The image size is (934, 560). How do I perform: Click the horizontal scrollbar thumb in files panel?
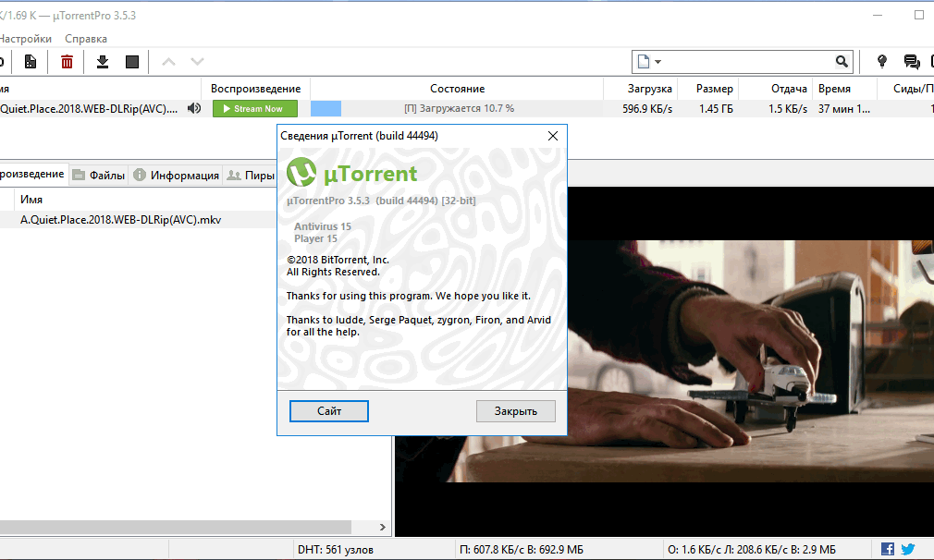176,528
